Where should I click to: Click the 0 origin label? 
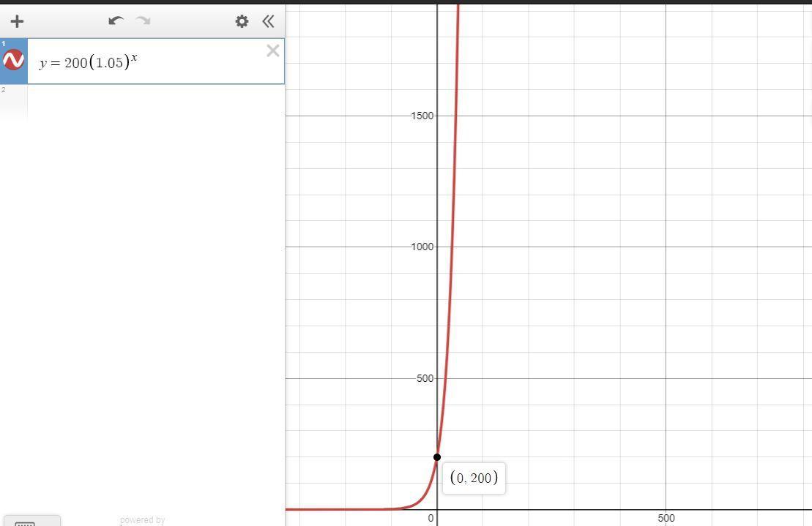pos(431,518)
